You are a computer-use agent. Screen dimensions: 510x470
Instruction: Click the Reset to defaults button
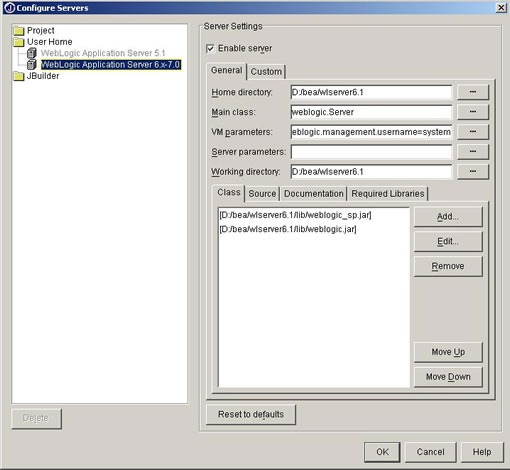251,414
